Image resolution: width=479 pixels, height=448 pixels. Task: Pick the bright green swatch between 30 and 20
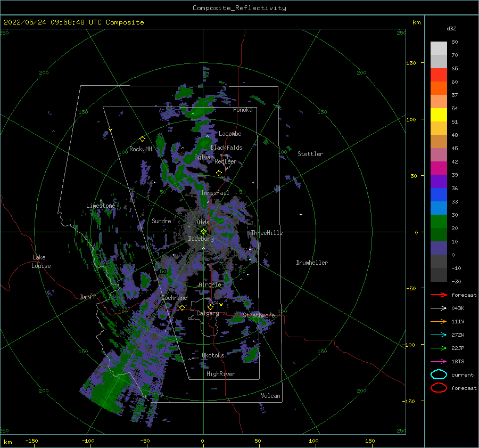pyautogui.click(x=439, y=222)
